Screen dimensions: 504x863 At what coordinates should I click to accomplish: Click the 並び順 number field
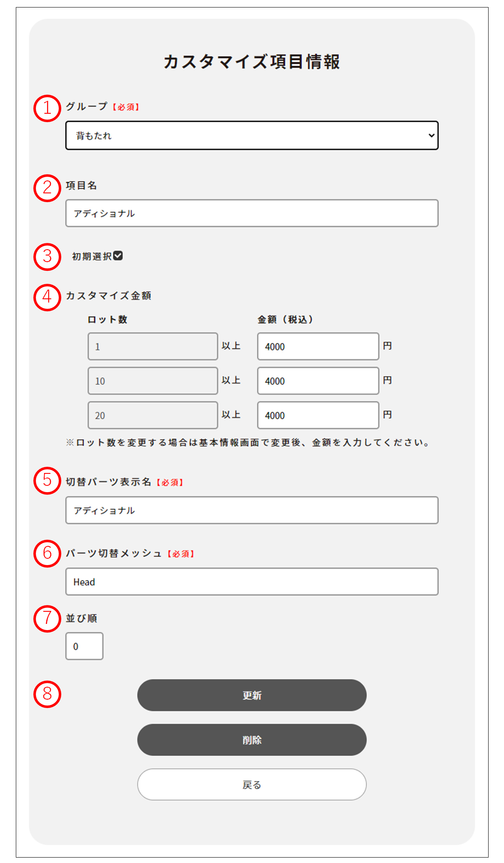(x=84, y=646)
